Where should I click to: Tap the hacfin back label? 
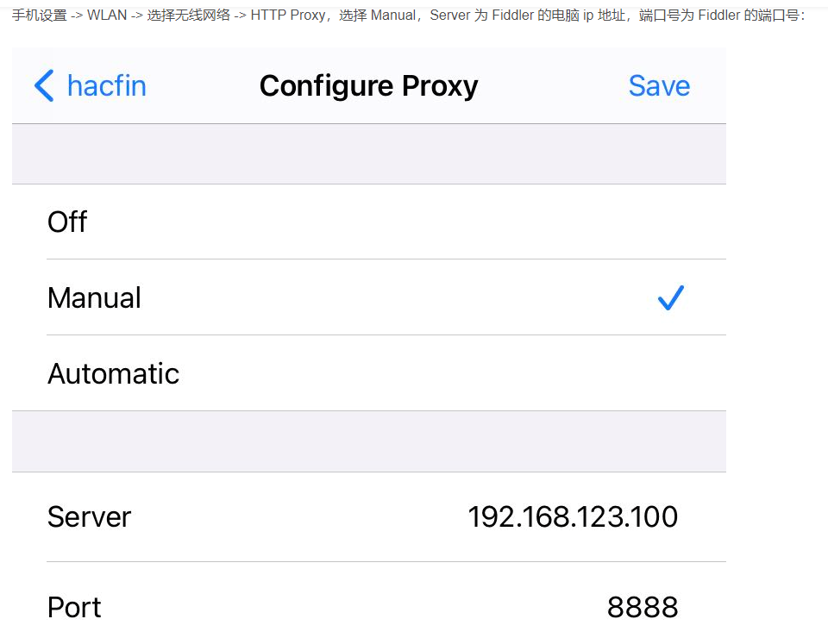pyautogui.click(x=107, y=85)
